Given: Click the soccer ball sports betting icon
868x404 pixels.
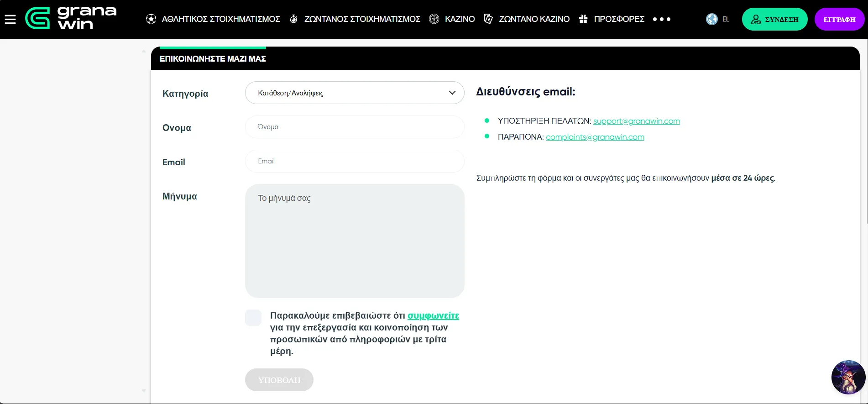Looking at the screenshot, I should 151,19.
